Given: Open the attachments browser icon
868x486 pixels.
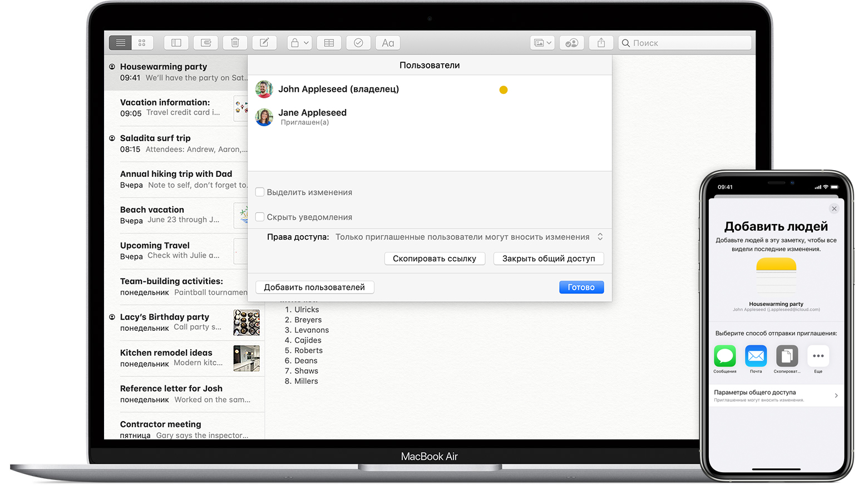Looking at the screenshot, I should tap(206, 43).
